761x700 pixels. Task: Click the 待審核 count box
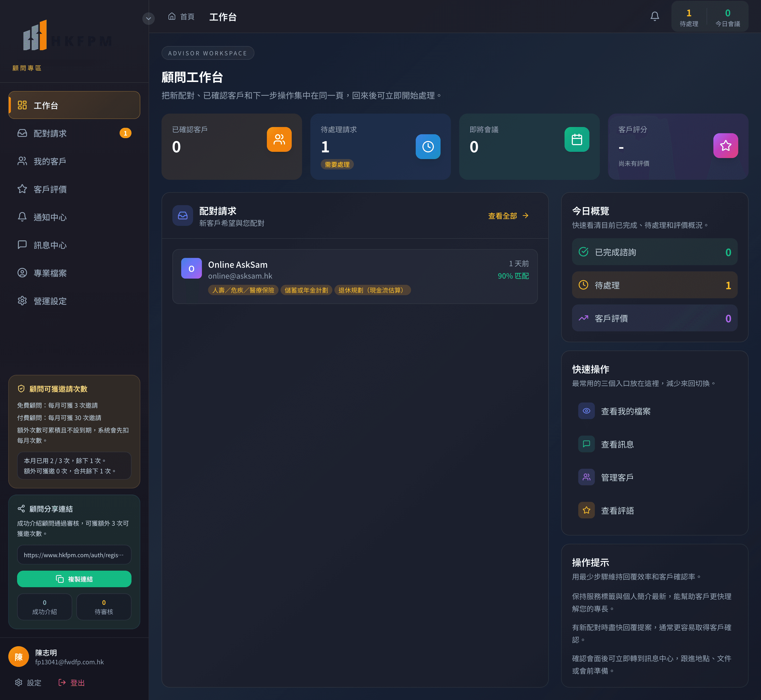[104, 607]
